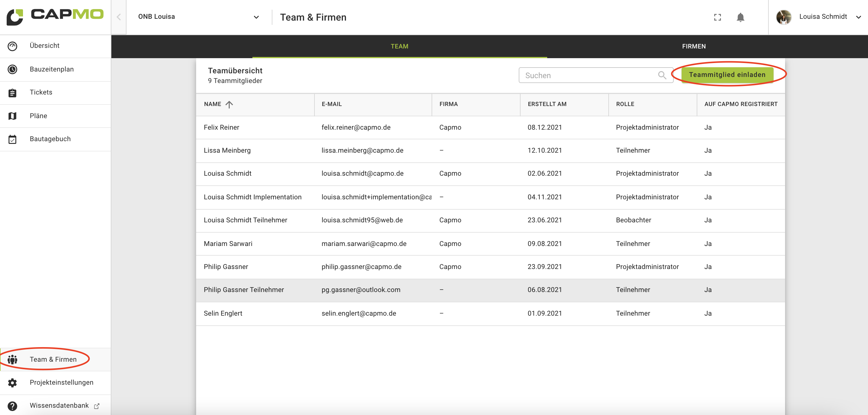Image resolution: width=868 pixels, height=415 pixels.
Task: Open Bautagebuch calendar icon
Action: [12, 139]
